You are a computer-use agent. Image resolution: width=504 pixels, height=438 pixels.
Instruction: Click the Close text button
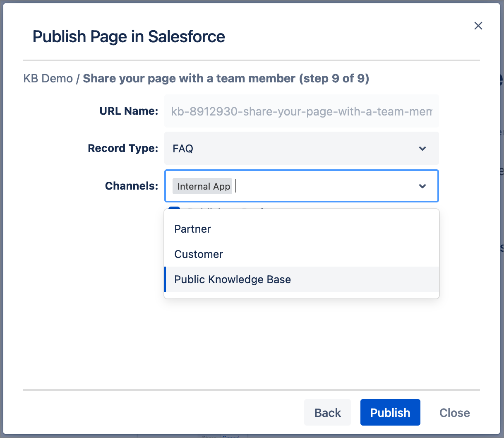454,413
